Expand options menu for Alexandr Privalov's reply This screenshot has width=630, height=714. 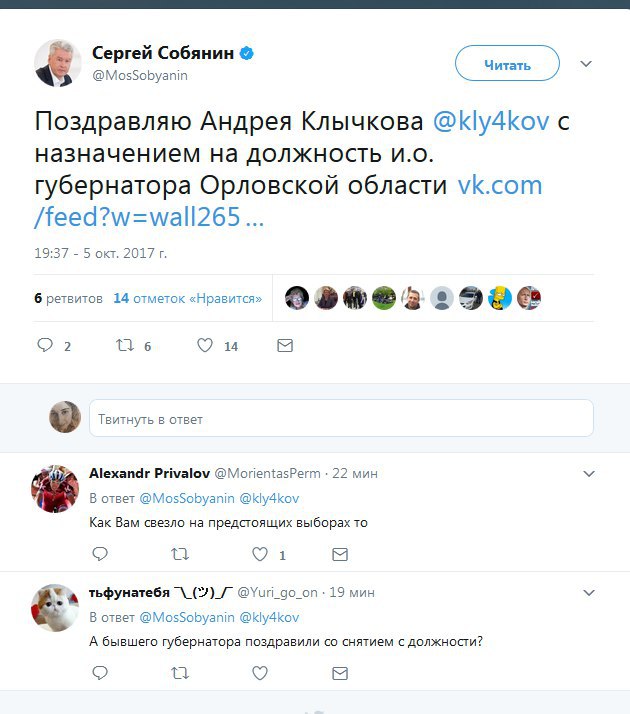tap(589, 474)
